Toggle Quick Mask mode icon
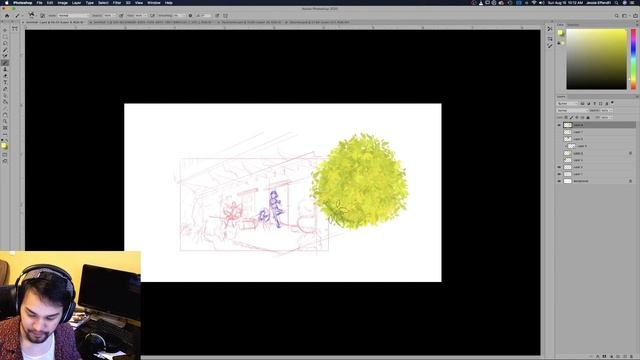The width and height of the screenshot is (640, 360). [x=5, y=155]
